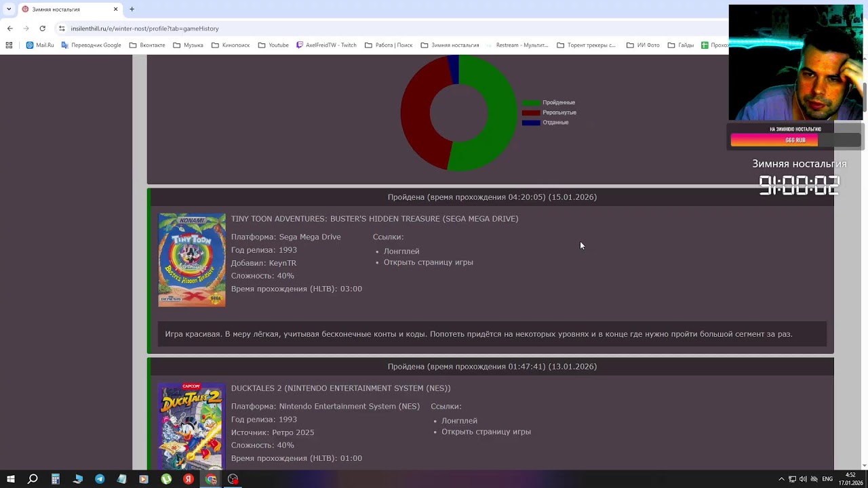Image resolution: width=868 pixels, height=488 pixels.
Task: Click the Tiny Toon Adventures game title
Action: (x=374, y=219)
